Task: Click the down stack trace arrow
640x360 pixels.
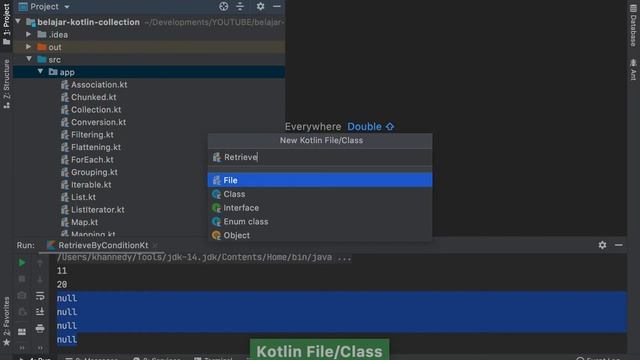Action: tap(40, 280)
